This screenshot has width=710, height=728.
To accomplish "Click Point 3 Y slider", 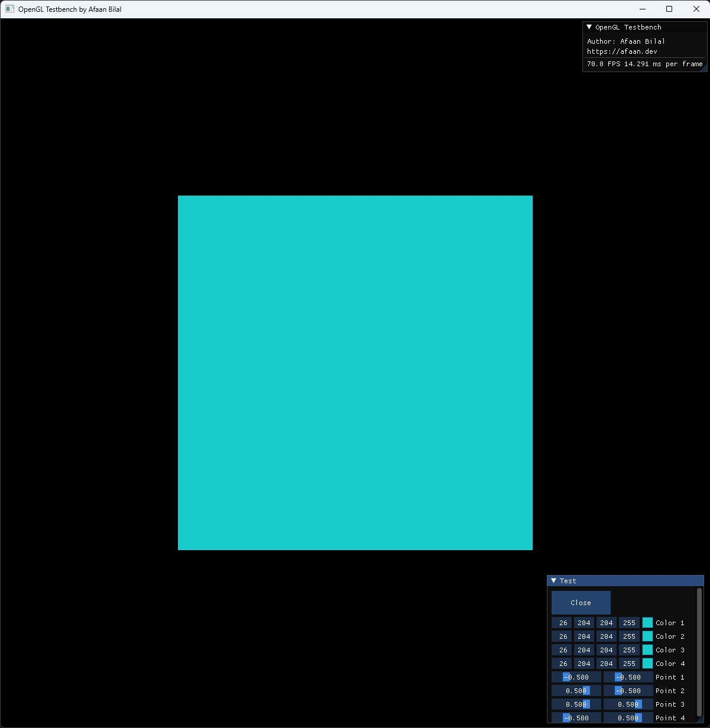I will click(628, 704).
